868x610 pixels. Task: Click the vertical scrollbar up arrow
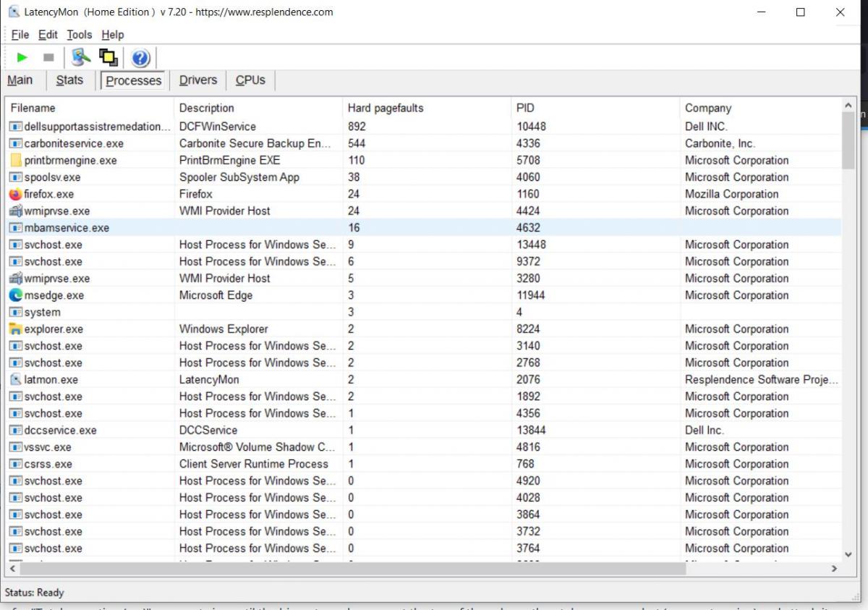click(x=848, y=106)
